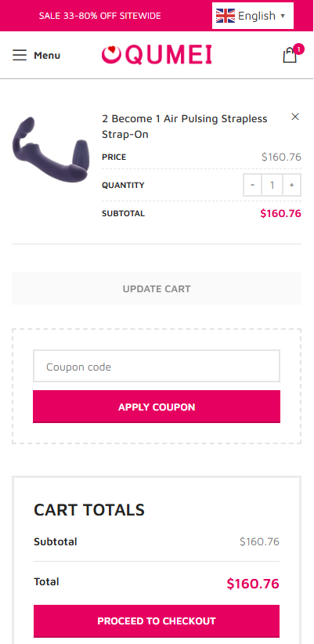This screenshot has width=314, height=644.
Task: Click the UK flag icon
Action: (x=226, y=16)
